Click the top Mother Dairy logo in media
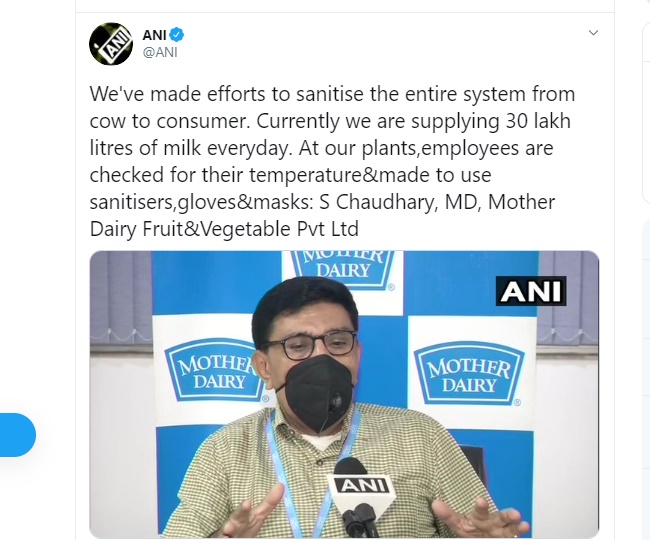 [x=343, y=267]
